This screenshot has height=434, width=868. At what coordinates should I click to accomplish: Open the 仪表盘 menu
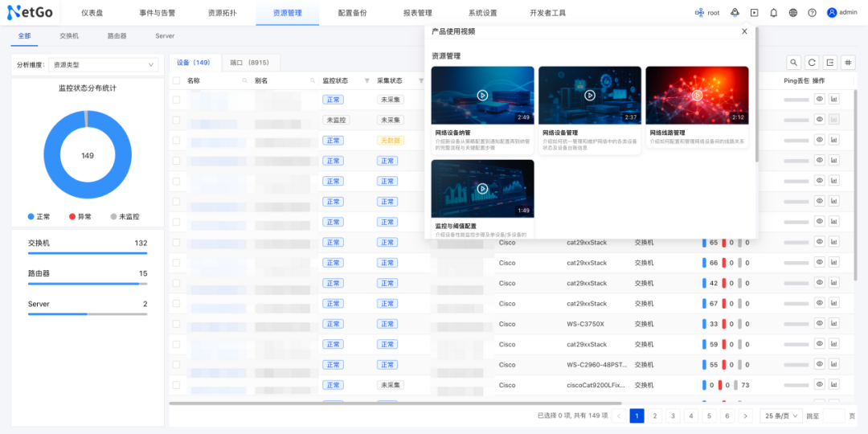[92, 13]
